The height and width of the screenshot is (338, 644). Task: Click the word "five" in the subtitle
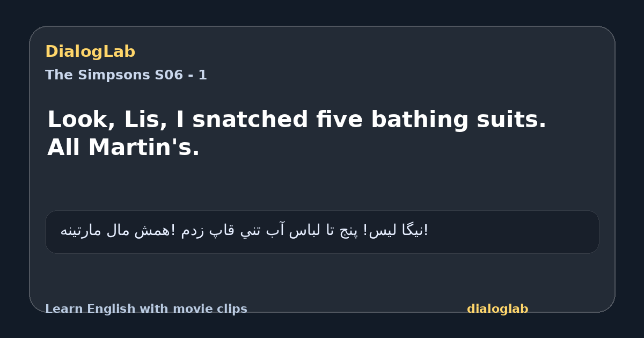[x=340, y=120]
